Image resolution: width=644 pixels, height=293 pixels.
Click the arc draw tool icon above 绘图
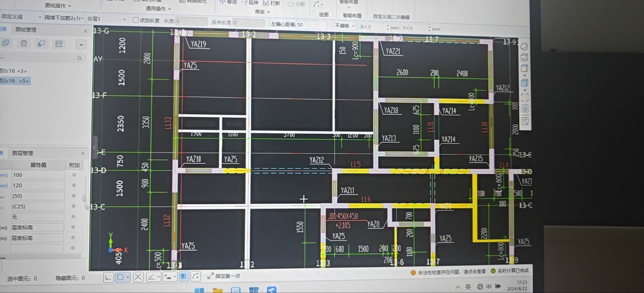tap(317, 4)
